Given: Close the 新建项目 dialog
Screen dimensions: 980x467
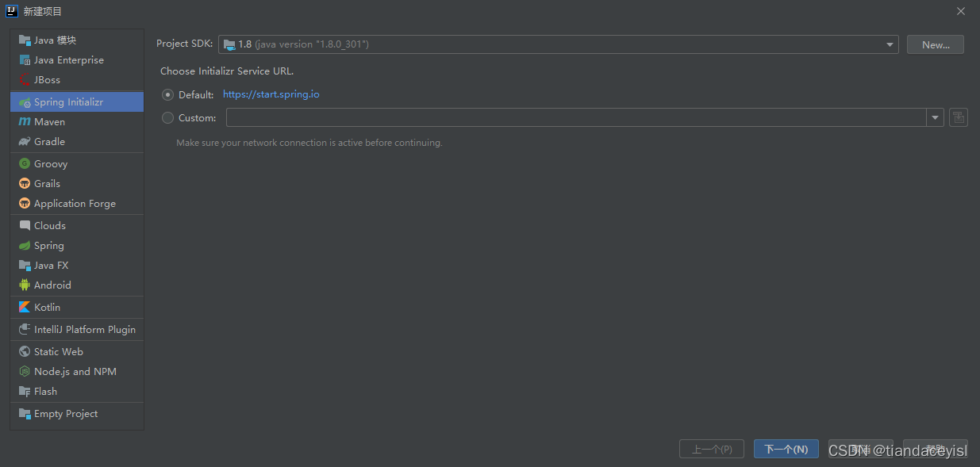Looking at the screenshot, I should [960, 11].
